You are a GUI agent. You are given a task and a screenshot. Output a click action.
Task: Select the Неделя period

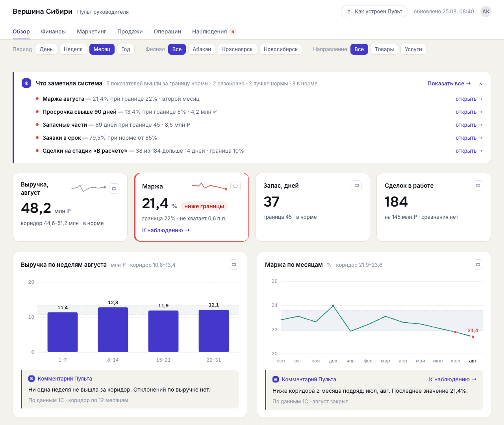click(x=73, y=49)
